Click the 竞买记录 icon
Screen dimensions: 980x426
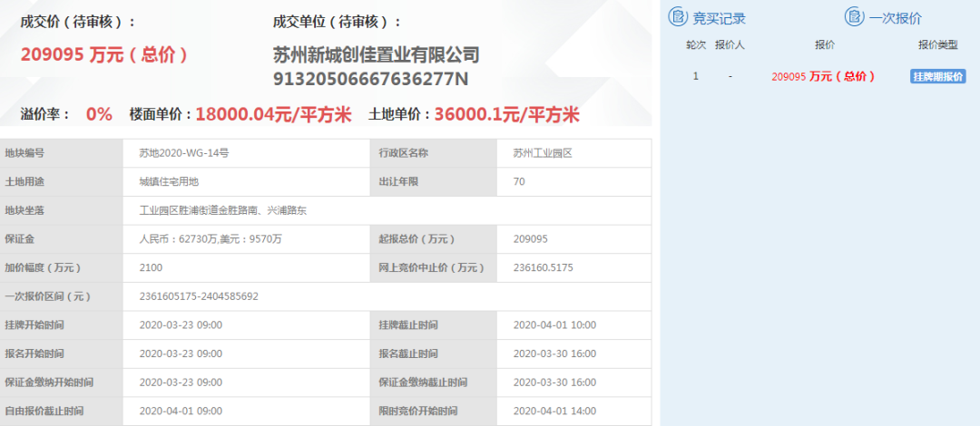click(x=678, y=17)
